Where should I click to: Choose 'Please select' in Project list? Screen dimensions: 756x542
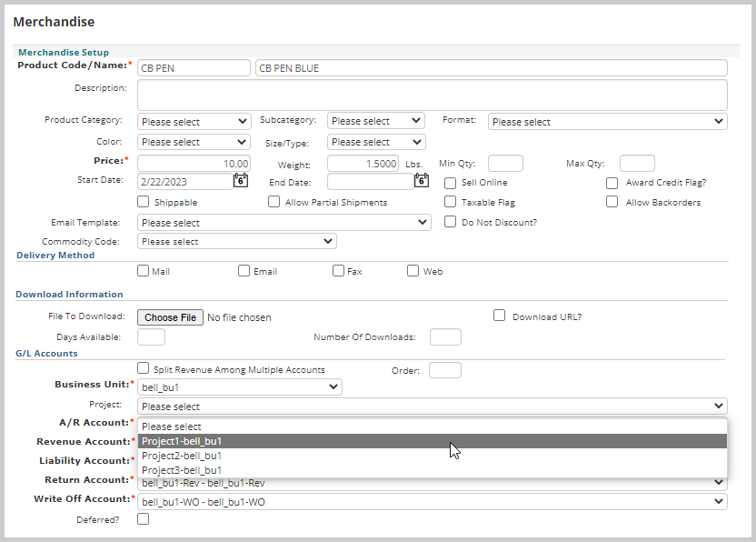click(x=432, y=427)
